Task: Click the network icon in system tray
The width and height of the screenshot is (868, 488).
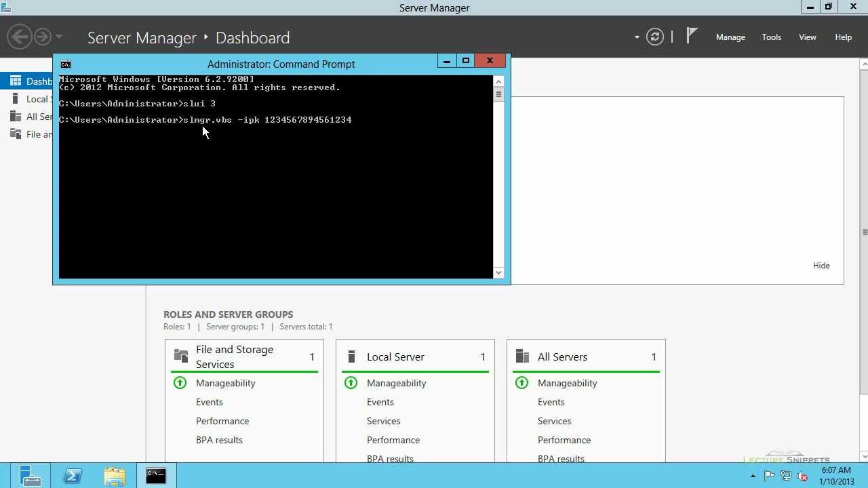Action: click(x=786, y=476)
